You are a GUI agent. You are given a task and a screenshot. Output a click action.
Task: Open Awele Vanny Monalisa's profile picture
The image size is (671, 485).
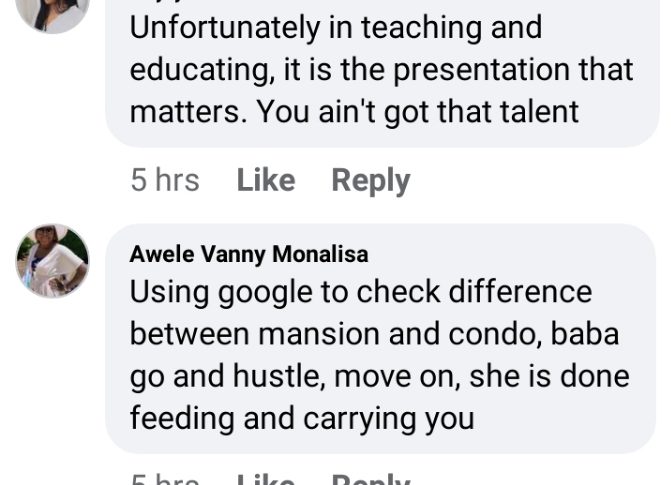(53, 260)
